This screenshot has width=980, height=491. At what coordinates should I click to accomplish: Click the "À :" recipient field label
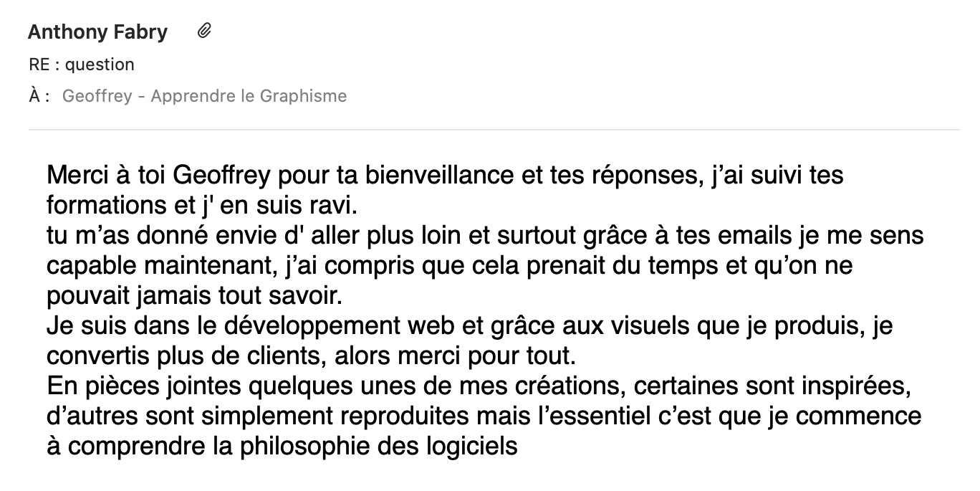pyautogui.click(x=39, y=96)
